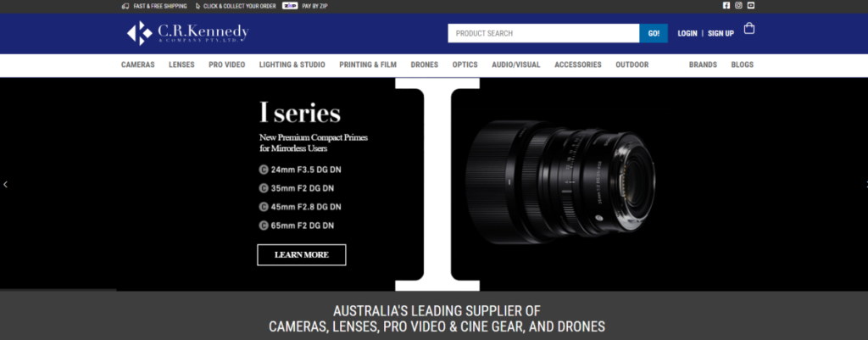Open the YouTube social icon
This screenshot has height=340, width=868.
(751, 6)
